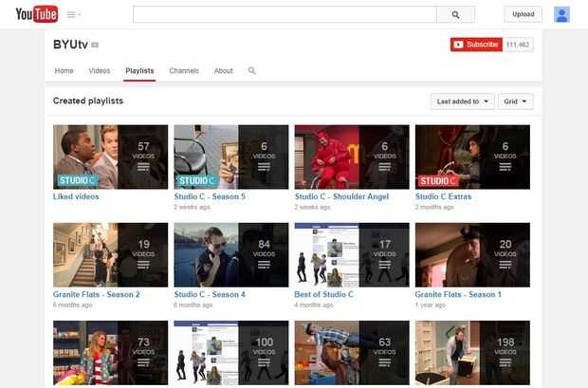This screenshot has height=388, width=588.
Task: Click '4 months ago' under Best of Studio C
Action: (x=314, y=305)
